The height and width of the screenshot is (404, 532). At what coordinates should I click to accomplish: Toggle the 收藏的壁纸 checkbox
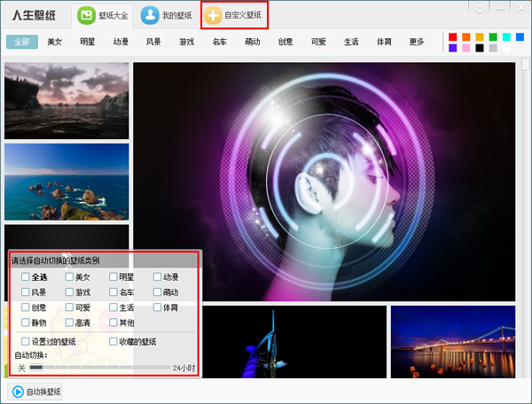pyautogui.click(x=113, y=341)
